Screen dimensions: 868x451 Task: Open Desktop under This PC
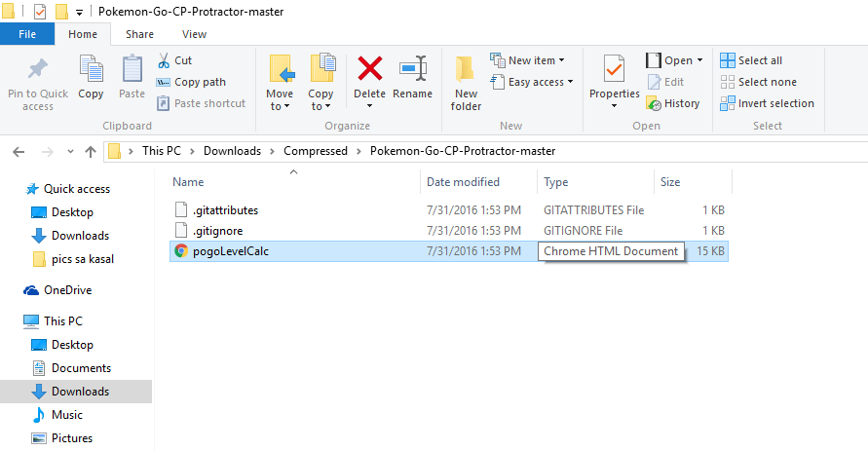click(72, 345)
